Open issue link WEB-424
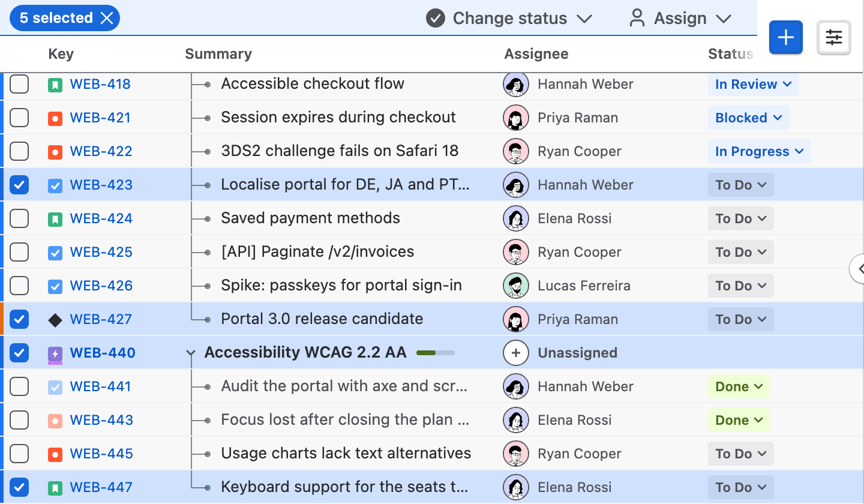864x504 pixels. click(101, 218)
